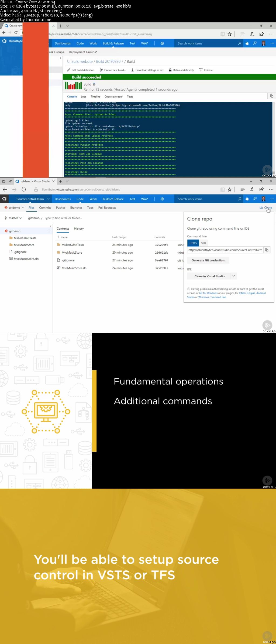Open the Commits tab
This screenshot has height=644, width=276.
(45, 207)
